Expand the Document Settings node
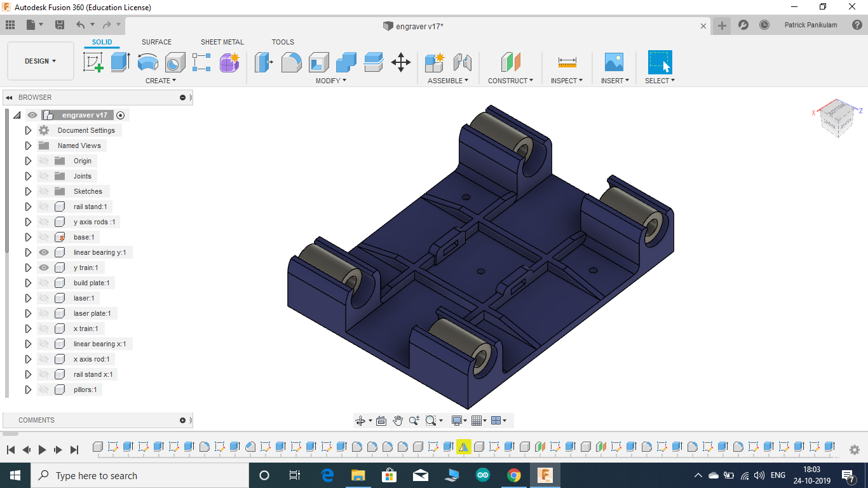This screenshot has width=868, height=488. point(28,130)
